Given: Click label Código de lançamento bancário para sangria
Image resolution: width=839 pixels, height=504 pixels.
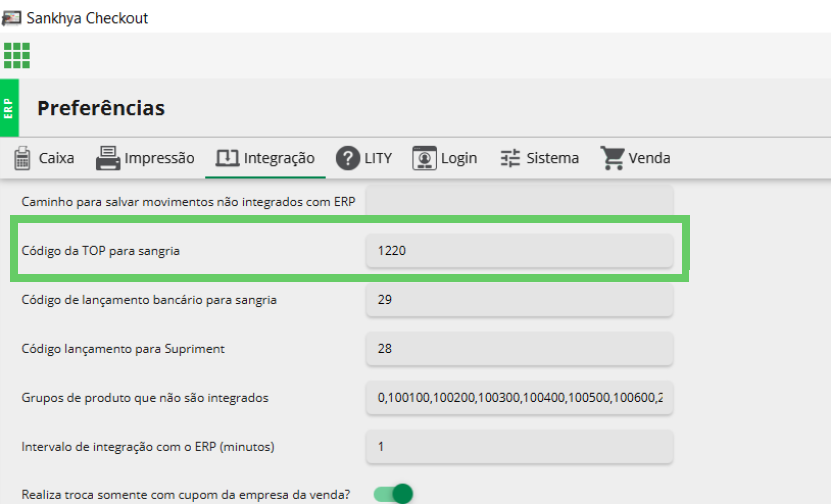Looking at the screenshot, I should 149,300.
